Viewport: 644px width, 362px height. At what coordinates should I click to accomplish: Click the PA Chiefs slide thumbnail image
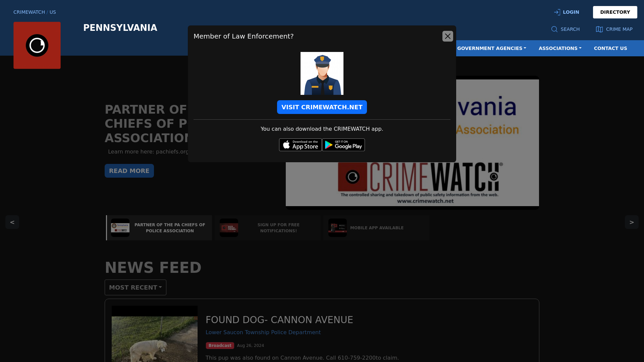(120, 228)
